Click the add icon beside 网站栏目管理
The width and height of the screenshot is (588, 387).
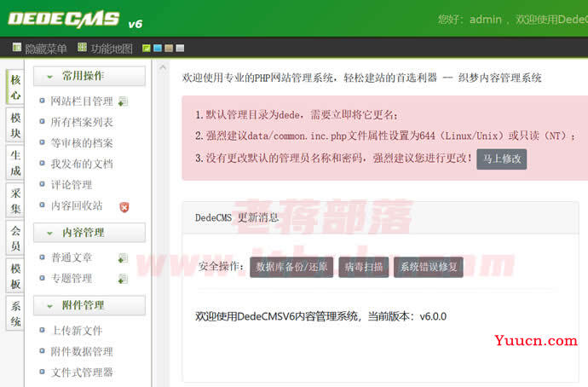coord(123,101)
